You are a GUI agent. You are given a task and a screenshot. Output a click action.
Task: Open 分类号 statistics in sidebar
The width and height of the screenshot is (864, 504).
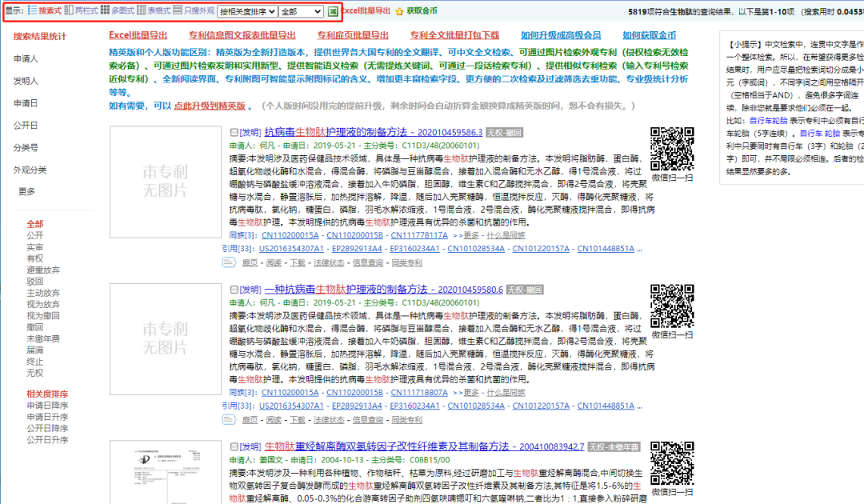[26, 148]
